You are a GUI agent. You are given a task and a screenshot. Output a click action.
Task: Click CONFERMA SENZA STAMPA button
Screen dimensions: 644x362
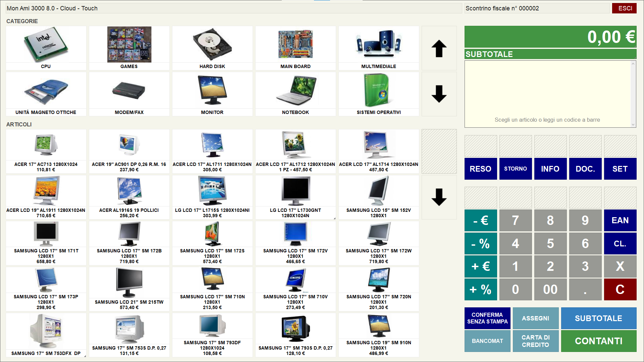487,318
